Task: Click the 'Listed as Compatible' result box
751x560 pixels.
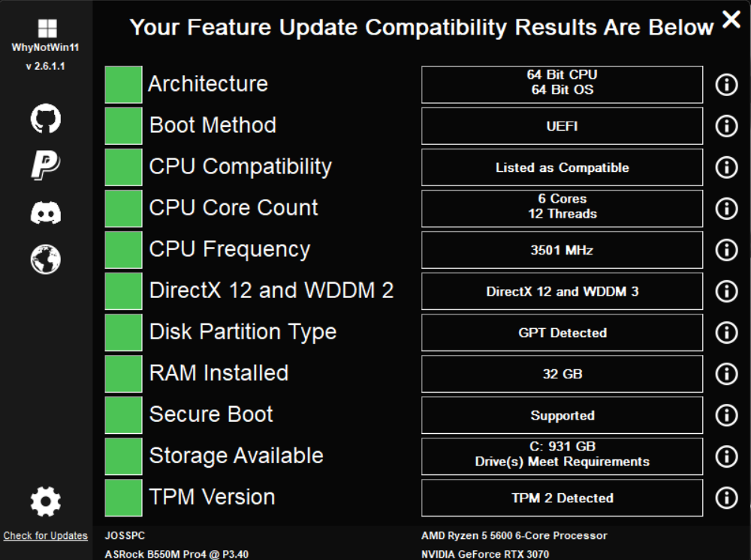Action: (x=562, y=167)
